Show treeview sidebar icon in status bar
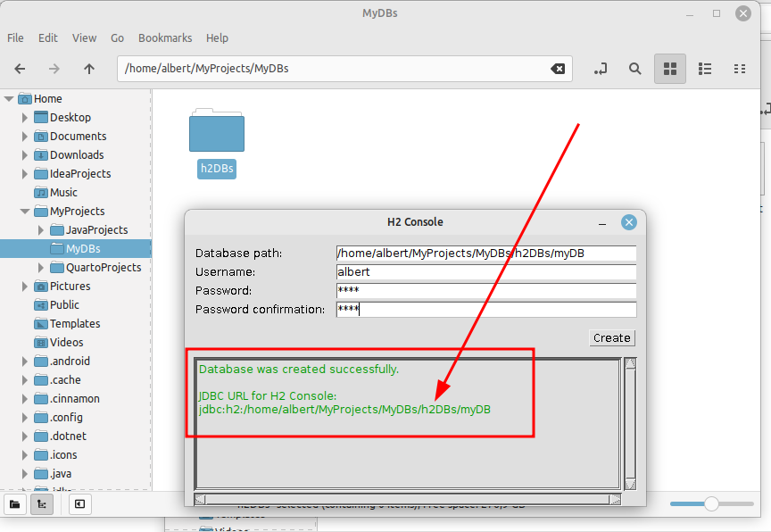The image size is (771, 532). 42,504
